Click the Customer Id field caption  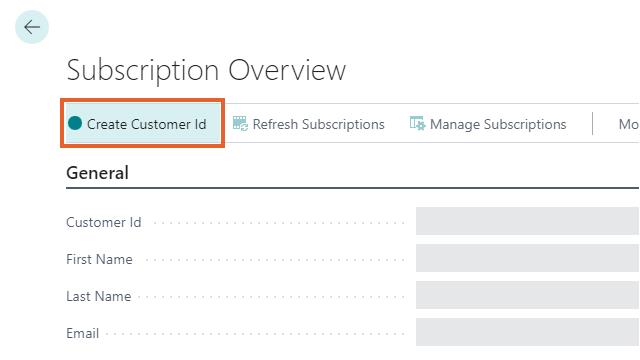104,222
